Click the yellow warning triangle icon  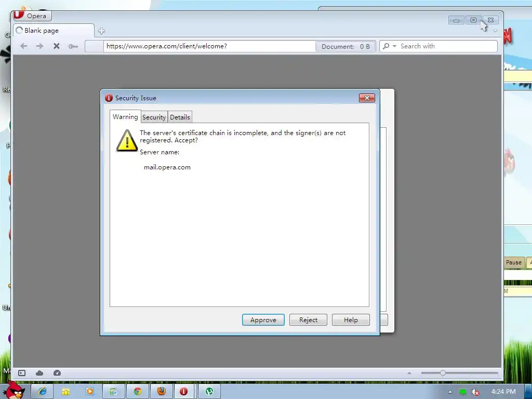pos(127,140)
